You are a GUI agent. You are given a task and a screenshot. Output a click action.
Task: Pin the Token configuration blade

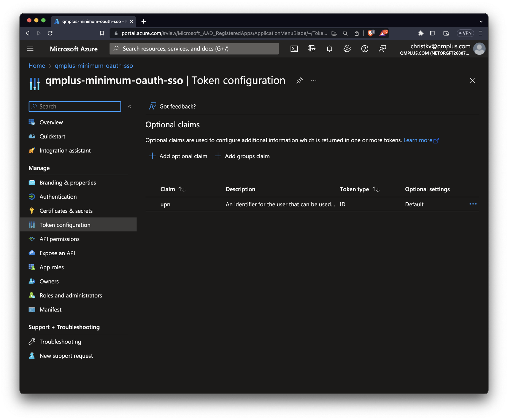(x=299, y=81)
